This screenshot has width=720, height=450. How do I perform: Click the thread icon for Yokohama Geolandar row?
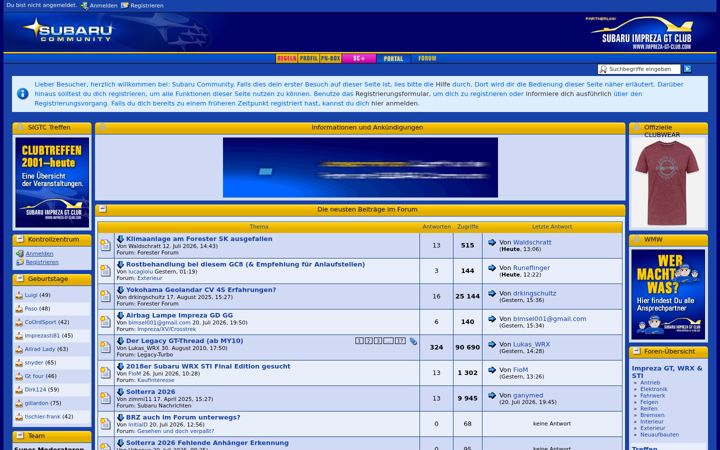click(x=106, y=296)
